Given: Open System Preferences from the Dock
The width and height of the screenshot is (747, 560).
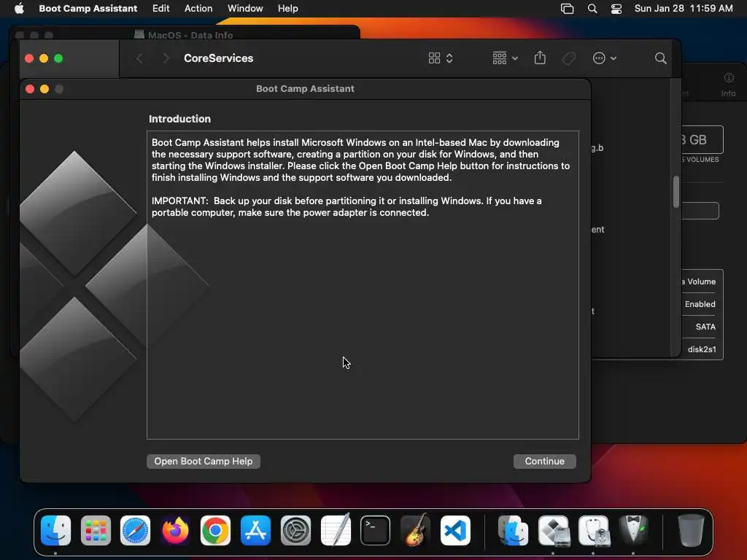Looking at the screenshot, I should coord(295,530).
